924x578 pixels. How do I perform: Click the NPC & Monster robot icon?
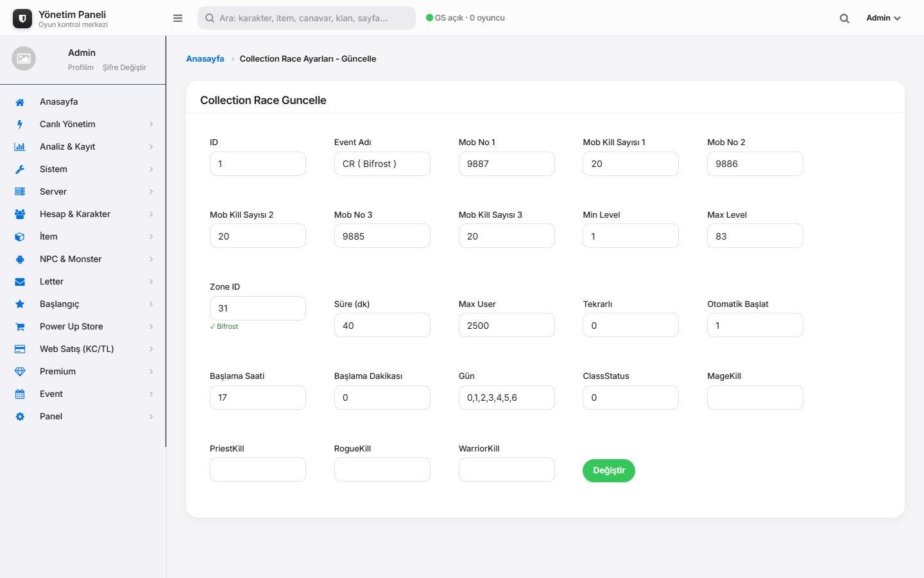tap(20, 259)
